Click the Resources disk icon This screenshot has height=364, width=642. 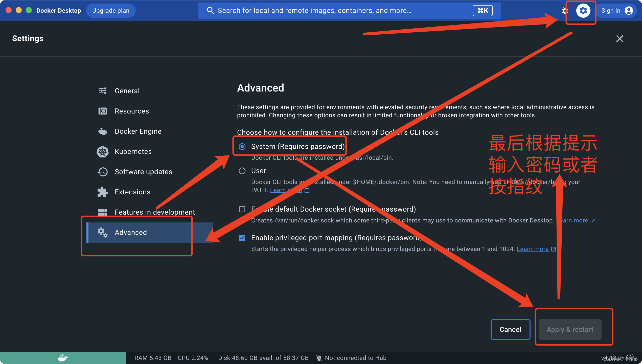click(x=102, y=111)
